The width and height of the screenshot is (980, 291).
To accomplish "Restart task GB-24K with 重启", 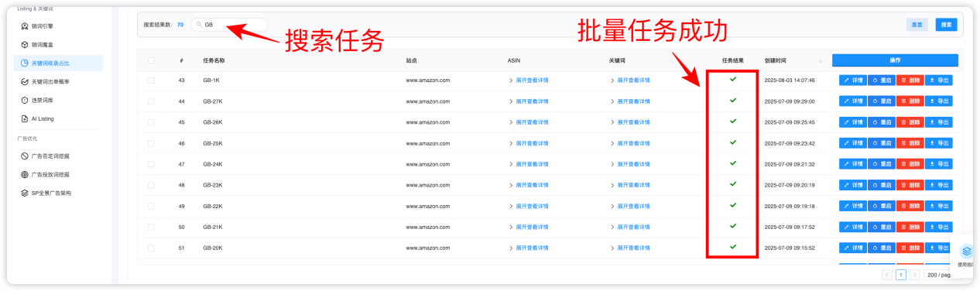I will point(882,164).
